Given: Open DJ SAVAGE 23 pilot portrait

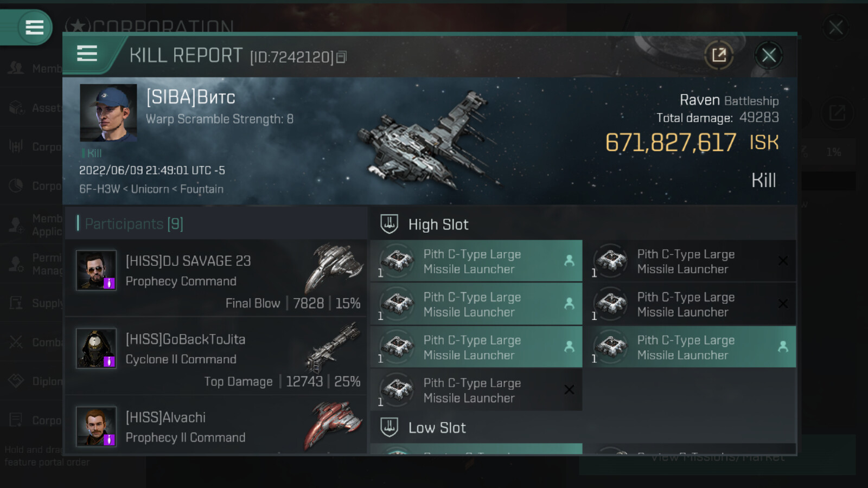Looking at the screenshot, I should [96, 270].
